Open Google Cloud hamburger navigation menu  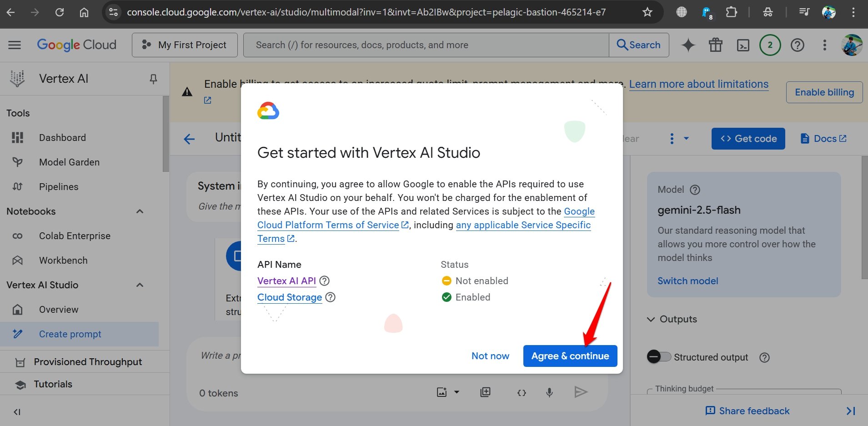[15, 45]
